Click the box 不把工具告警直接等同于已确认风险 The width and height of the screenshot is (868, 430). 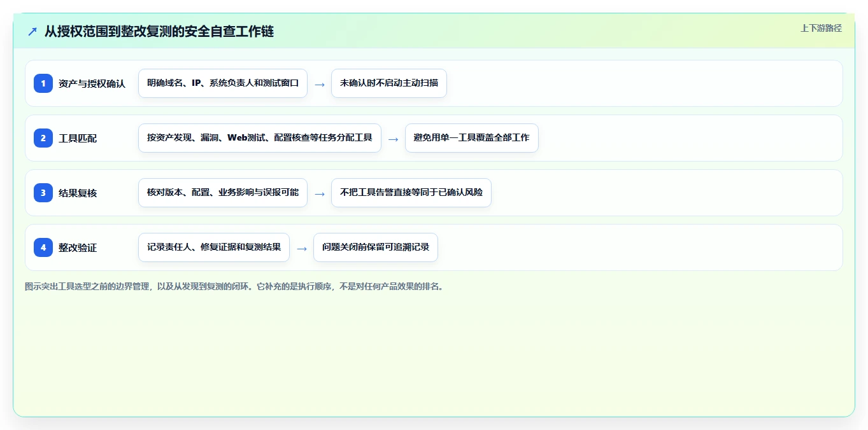pos(411,193)
